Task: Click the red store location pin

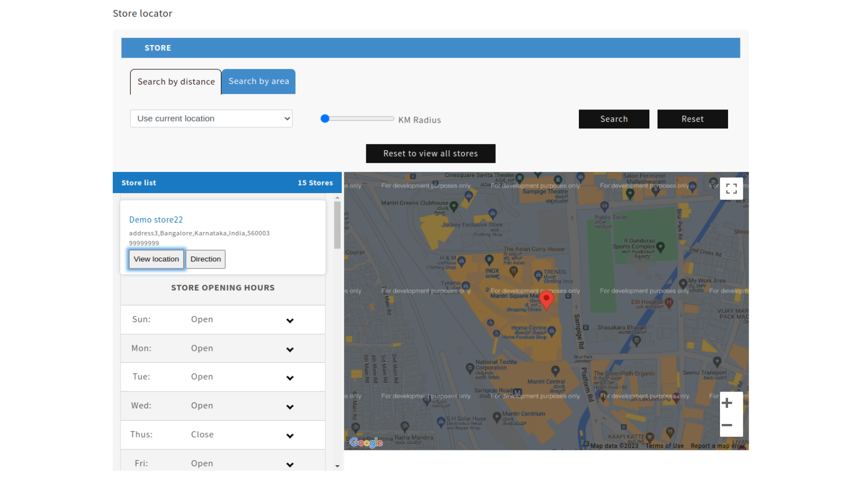Action: 546,299
